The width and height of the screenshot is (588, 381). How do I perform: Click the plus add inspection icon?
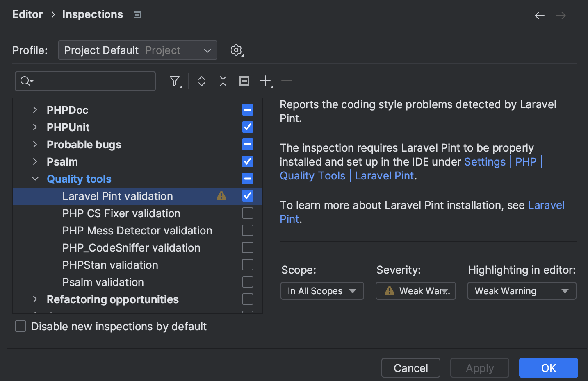click(266, 81)
